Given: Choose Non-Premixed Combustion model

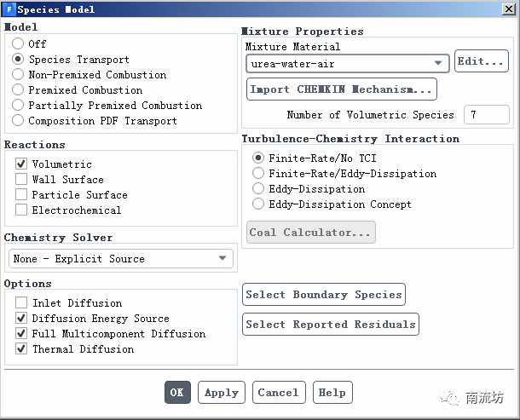Looking at the screenshot, I should pos(18,75).
